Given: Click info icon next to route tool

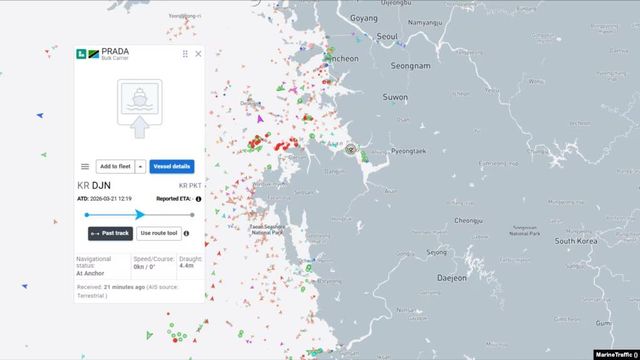Looking at the screenshot, I should tap(186, 233).
